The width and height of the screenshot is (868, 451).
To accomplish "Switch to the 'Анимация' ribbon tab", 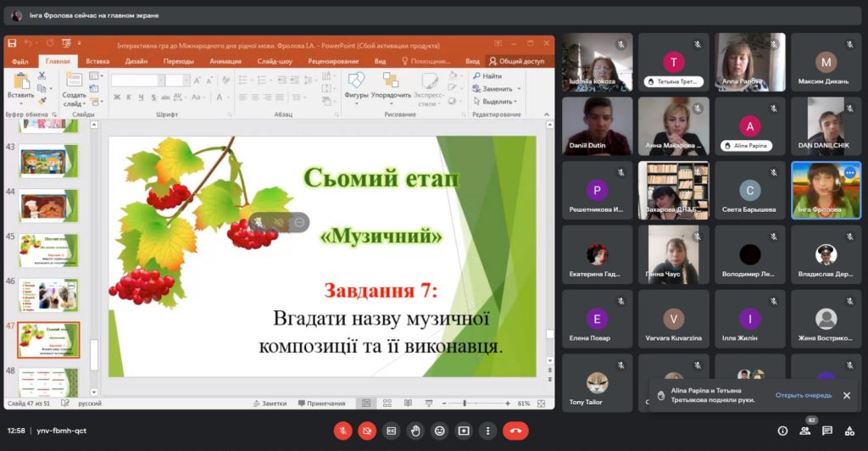I will [x=225, y=61].
